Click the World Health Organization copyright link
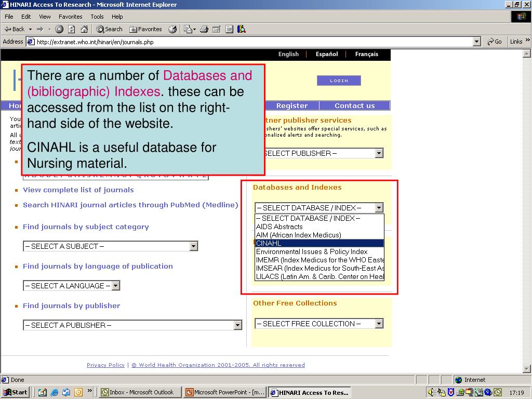 [x=218, y=365]
